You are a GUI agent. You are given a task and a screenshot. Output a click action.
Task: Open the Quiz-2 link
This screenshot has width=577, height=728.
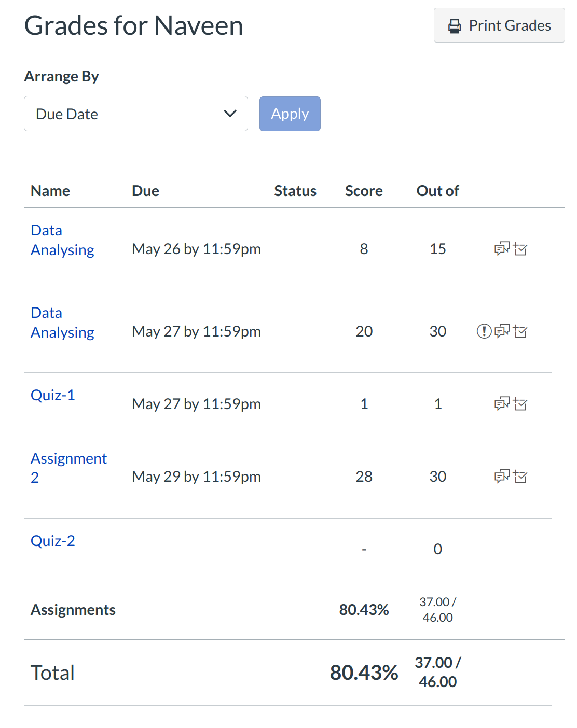[53, 541]
